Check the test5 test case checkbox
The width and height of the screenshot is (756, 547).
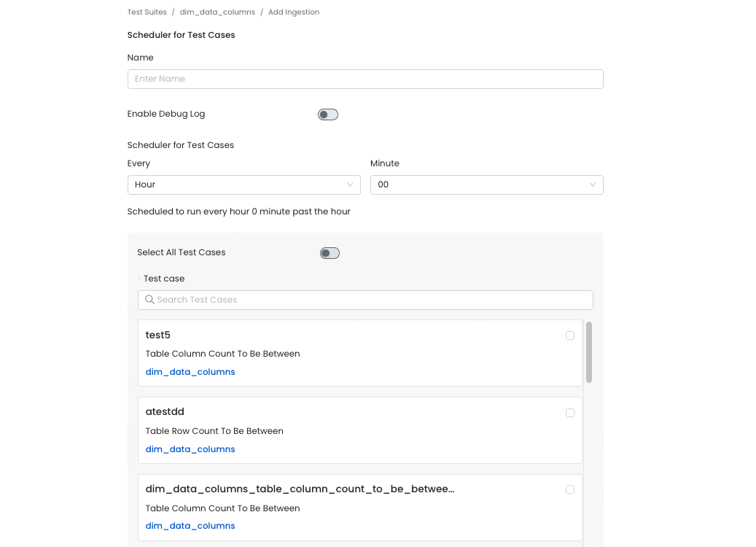point(570,335)
